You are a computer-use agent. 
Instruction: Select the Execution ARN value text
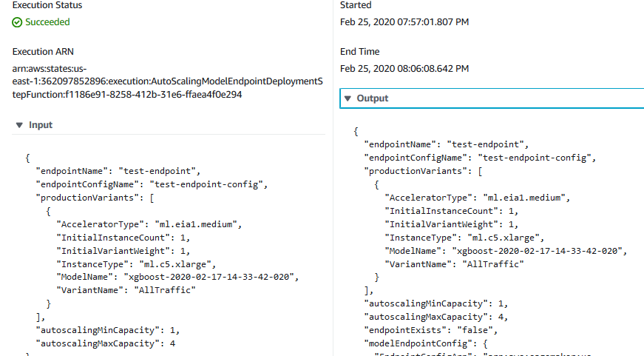pos(168,81)
